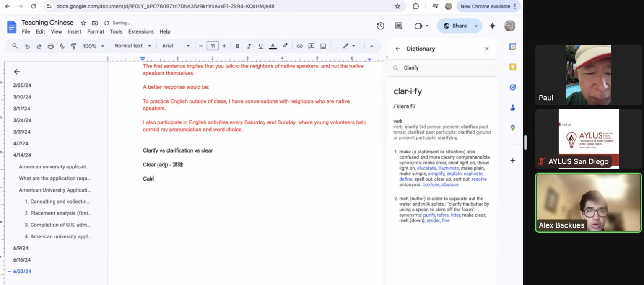The image size is (644, 285).
Task: Get add-ons with the plus icon
Action: (512, 160)
